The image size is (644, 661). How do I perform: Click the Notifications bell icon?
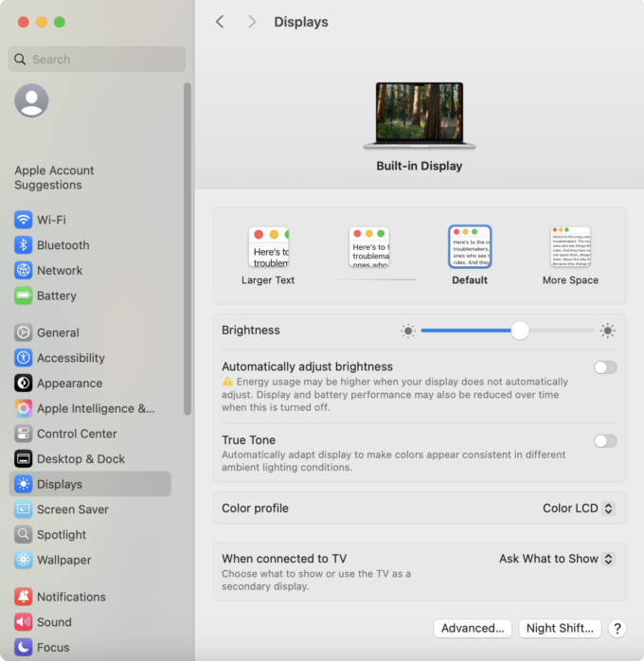[x=23, y=597]
